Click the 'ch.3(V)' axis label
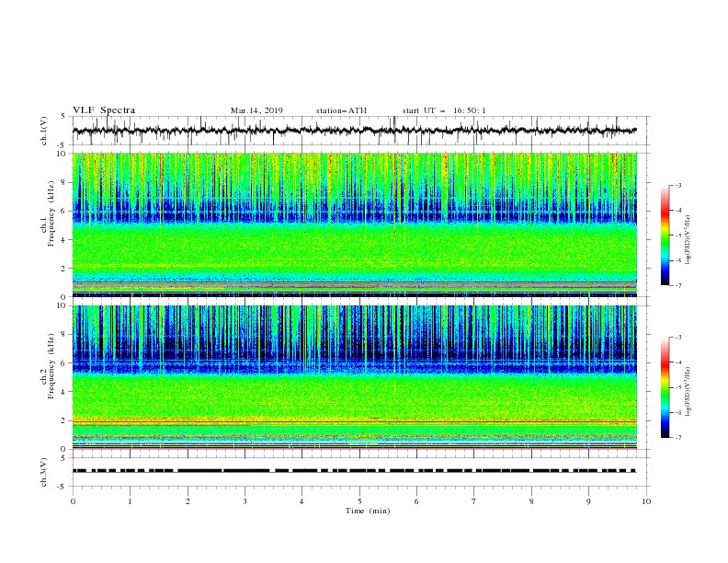 (44, 472)
